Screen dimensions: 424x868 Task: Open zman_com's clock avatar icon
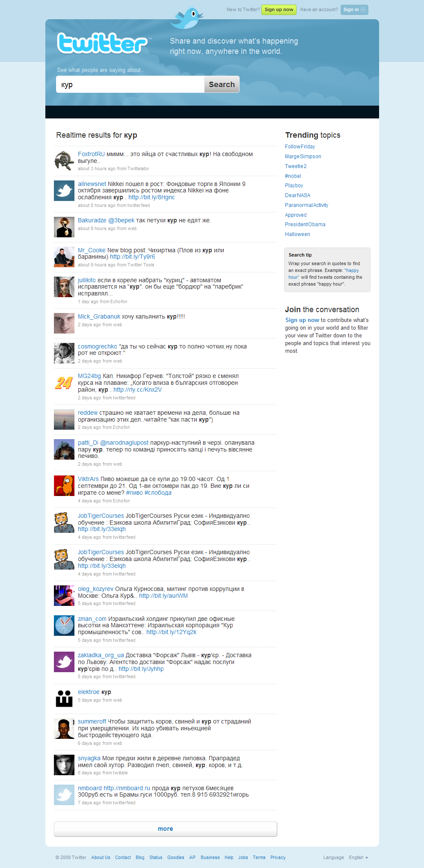[x=64, y=626]
